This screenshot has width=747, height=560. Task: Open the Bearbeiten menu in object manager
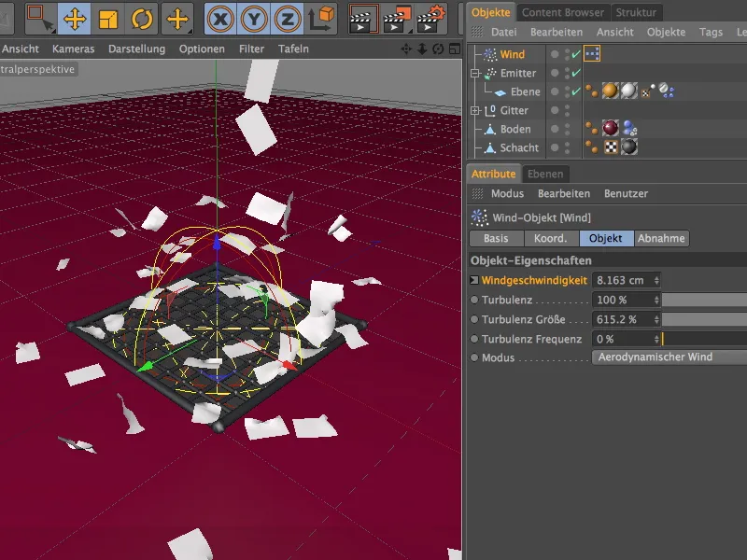tap(556, 32)
